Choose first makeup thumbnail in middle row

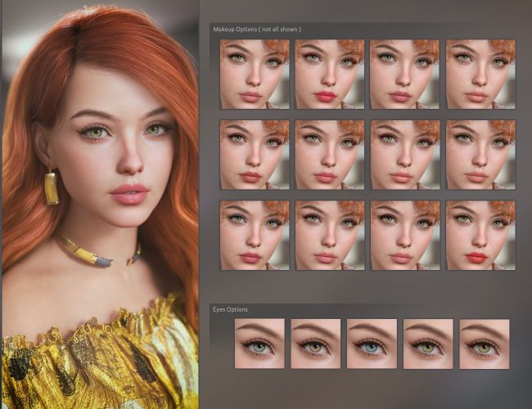(255, 155)
